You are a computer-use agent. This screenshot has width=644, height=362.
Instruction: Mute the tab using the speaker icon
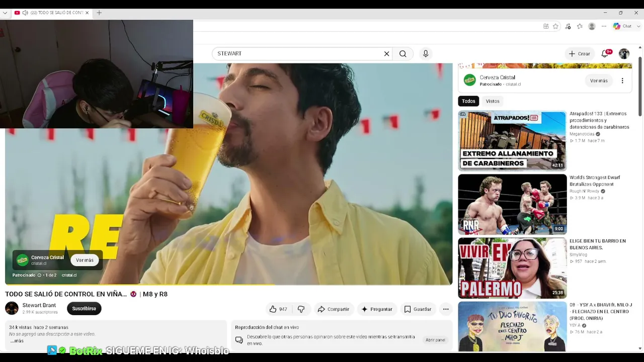tap(25, 13)
